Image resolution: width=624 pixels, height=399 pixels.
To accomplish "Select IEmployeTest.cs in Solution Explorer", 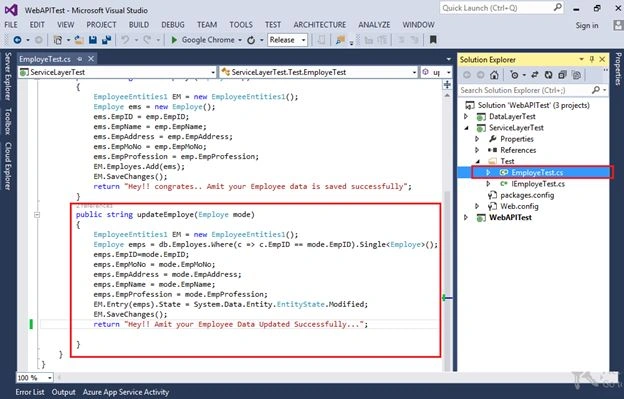I will point(538,184).
